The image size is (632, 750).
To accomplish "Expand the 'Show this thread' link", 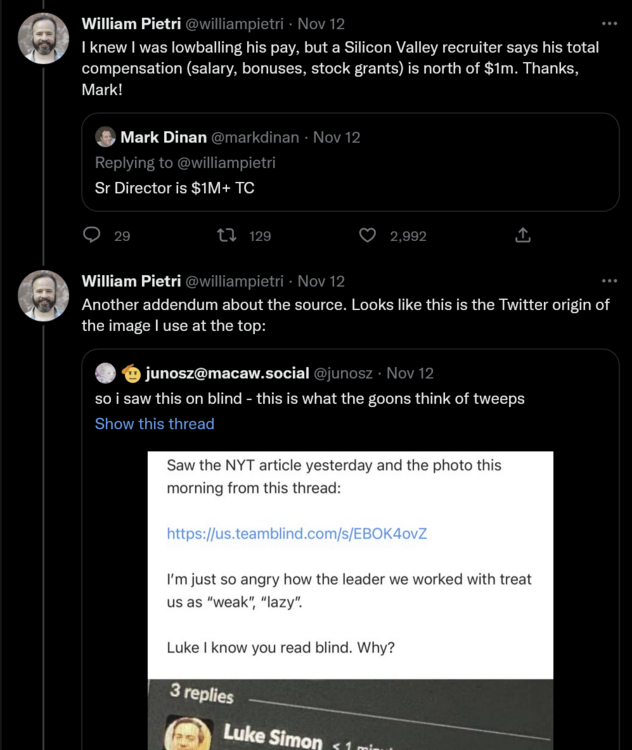I will pos(154,424).
